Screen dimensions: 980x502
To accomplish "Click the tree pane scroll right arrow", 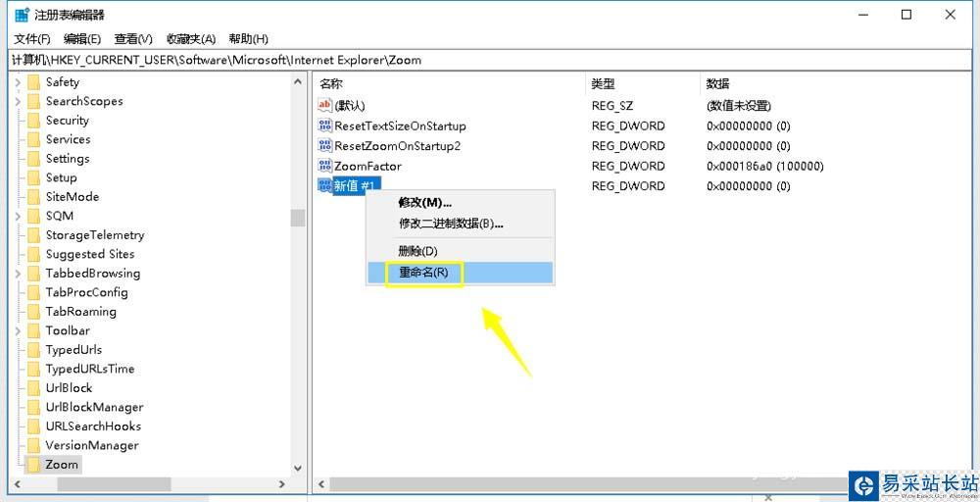I will (282, 484).
